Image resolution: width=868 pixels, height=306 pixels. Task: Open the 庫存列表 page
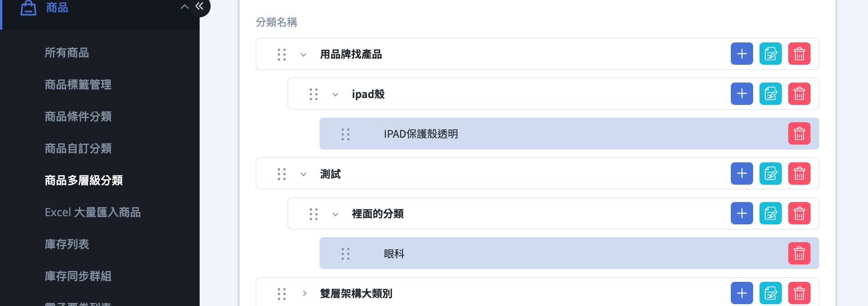click(67, 244)
